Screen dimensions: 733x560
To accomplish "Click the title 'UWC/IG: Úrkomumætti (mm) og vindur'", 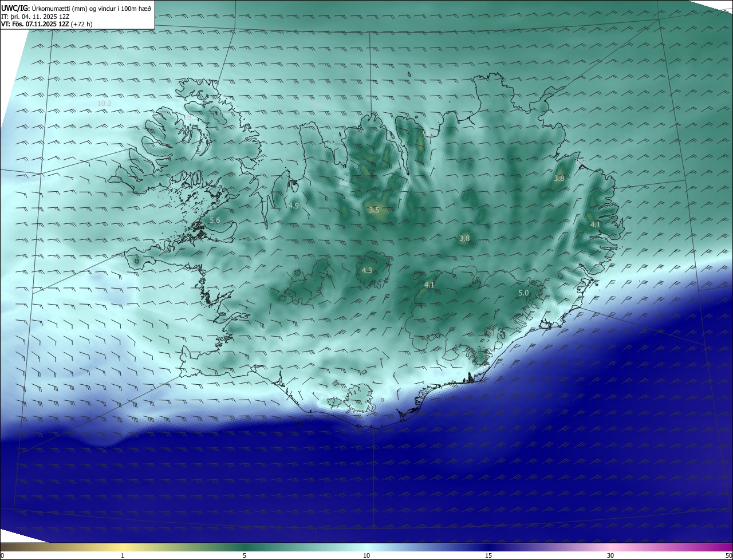I will (76, 8).
